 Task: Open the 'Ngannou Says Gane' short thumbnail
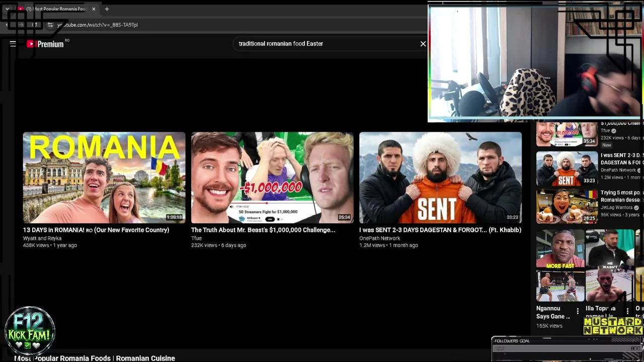pyautogui.click(x=560, y=265)
